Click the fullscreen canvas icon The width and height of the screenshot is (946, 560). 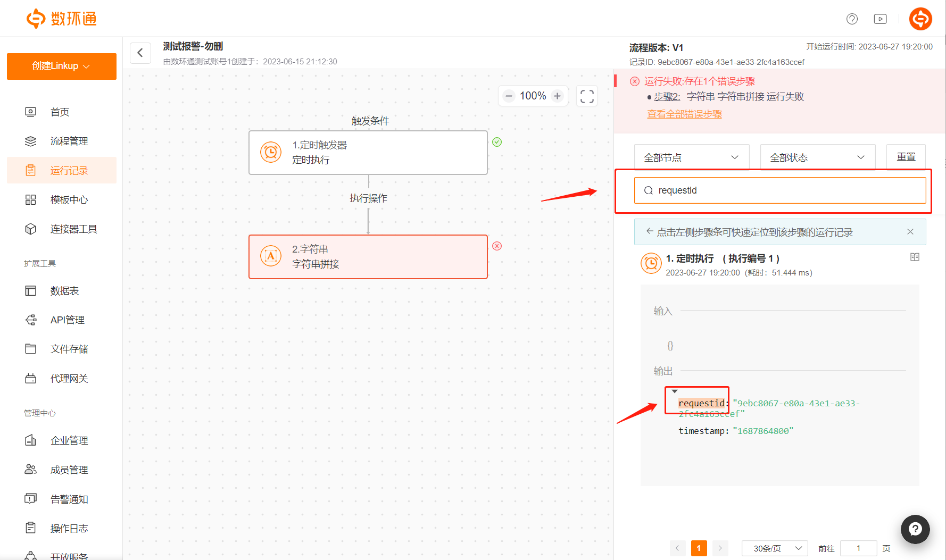(x=587, y=96)
